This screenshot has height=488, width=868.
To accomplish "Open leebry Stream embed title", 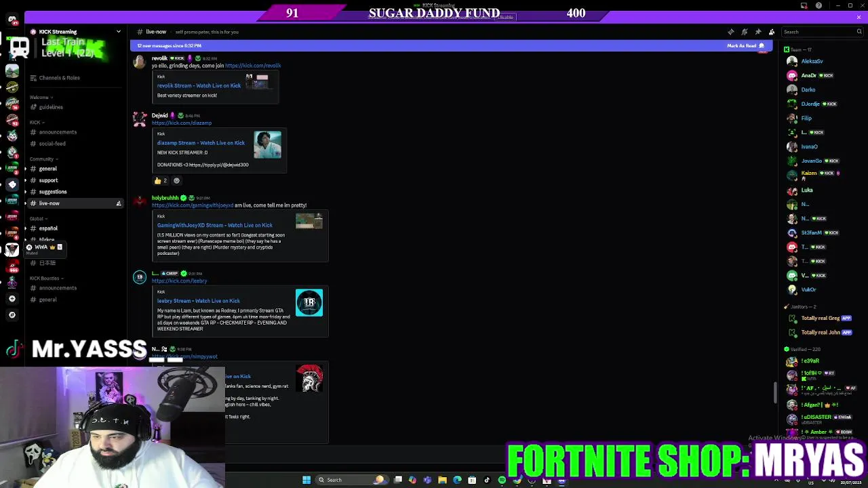I will coord(199,301).
